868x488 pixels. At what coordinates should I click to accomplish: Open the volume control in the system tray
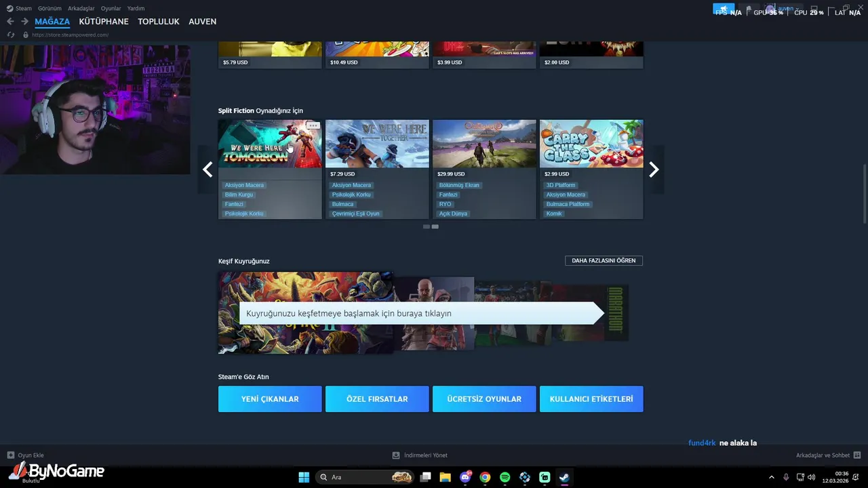click(812, 477)
